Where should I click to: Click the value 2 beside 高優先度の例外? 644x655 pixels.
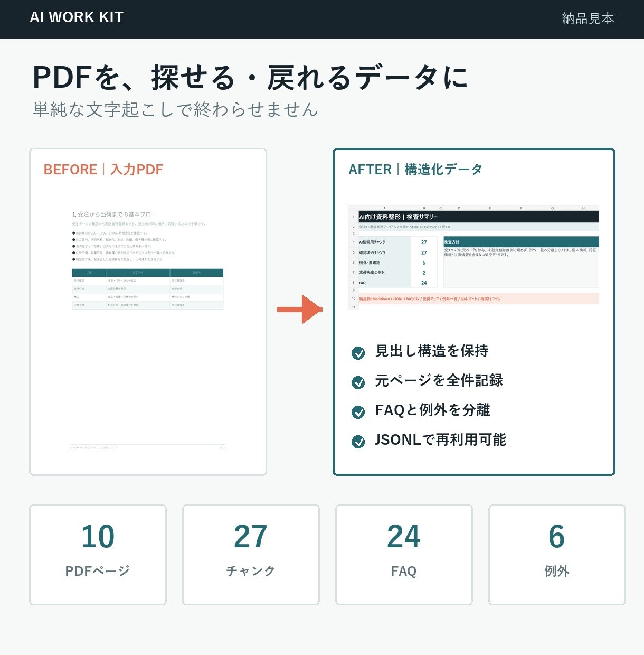coord(424,273)
